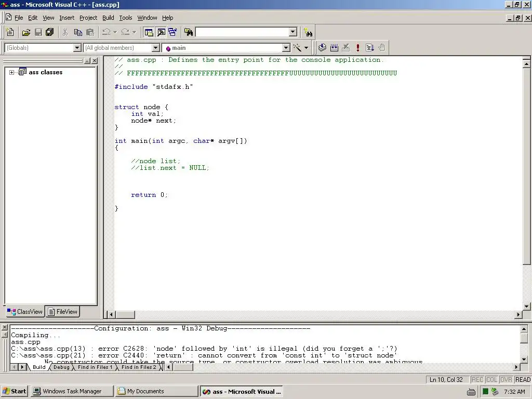Open the Edit menu
This screenshot has width=532, height=399.
pos(33,18)
